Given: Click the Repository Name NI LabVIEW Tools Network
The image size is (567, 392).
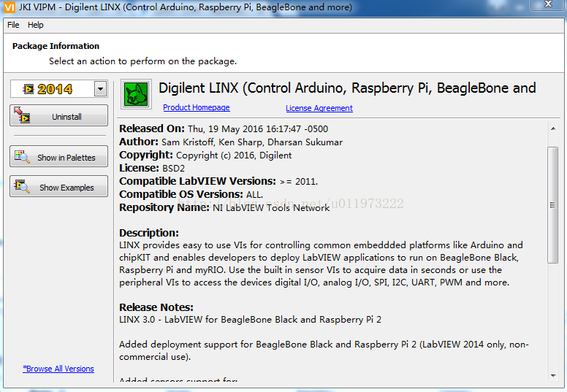Looking at the screenshot, I should (x=224, y=208).
